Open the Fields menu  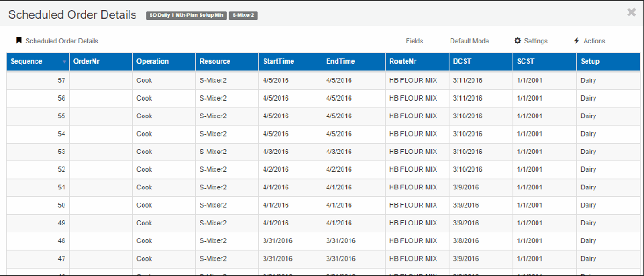tap(414, 41)
